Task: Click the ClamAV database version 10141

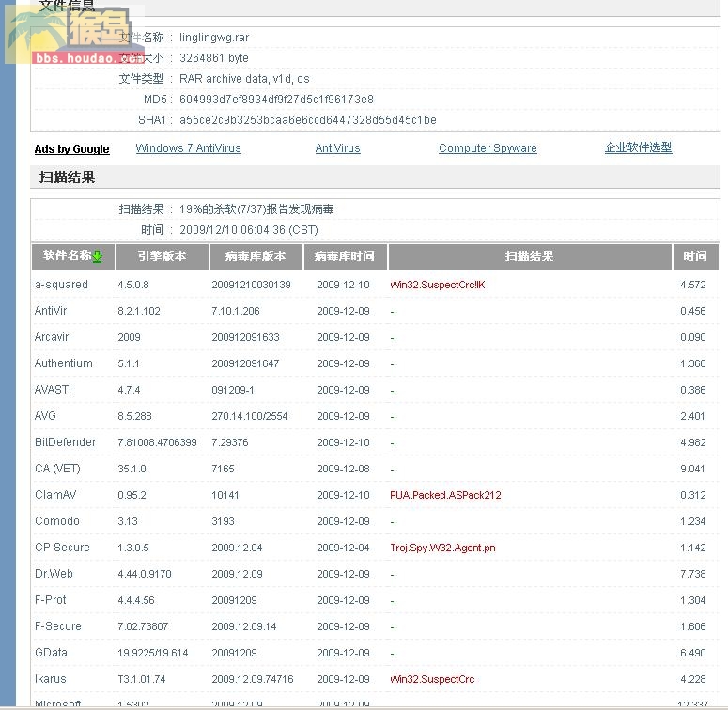Action: pyautogui.click(x=225, y=495)
